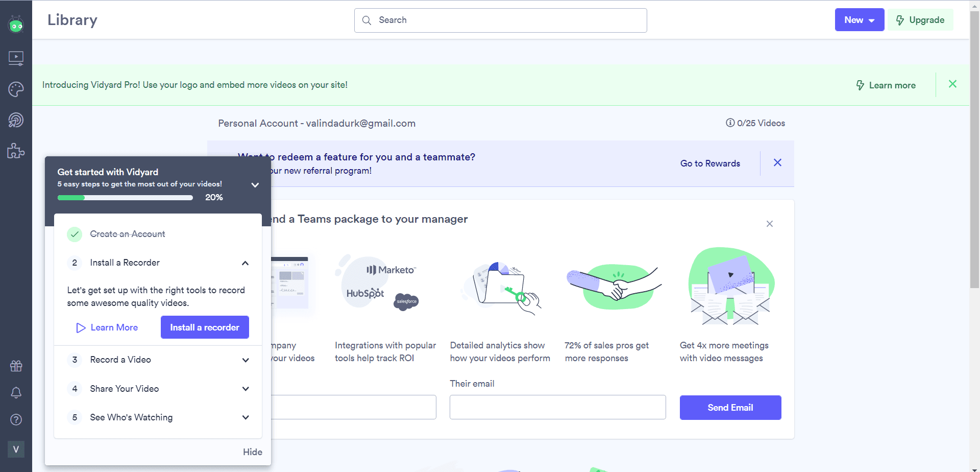The image size is (980, 472).
Task: Click the analytics folder illustration
Action: pos(500,288)
